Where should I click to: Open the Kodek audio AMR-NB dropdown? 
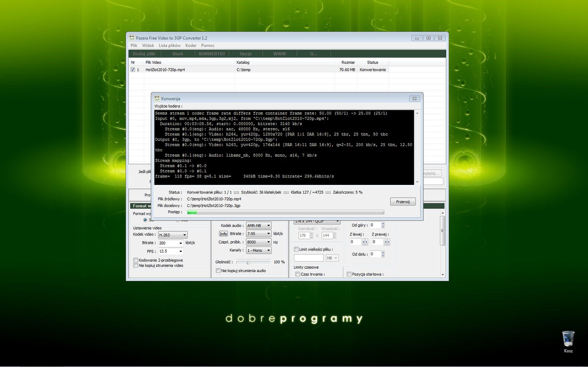coord(259,226)
